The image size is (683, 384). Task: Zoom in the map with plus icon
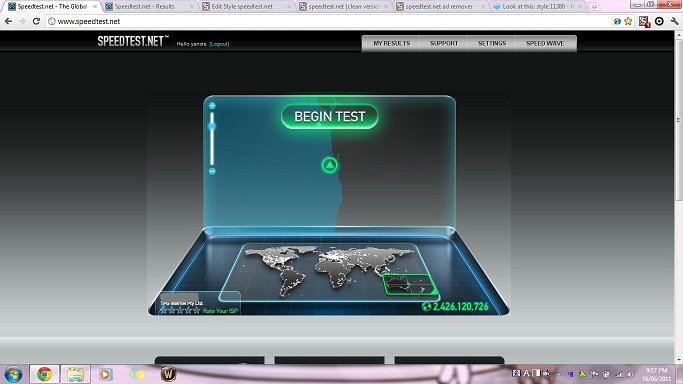click(212, 106)
